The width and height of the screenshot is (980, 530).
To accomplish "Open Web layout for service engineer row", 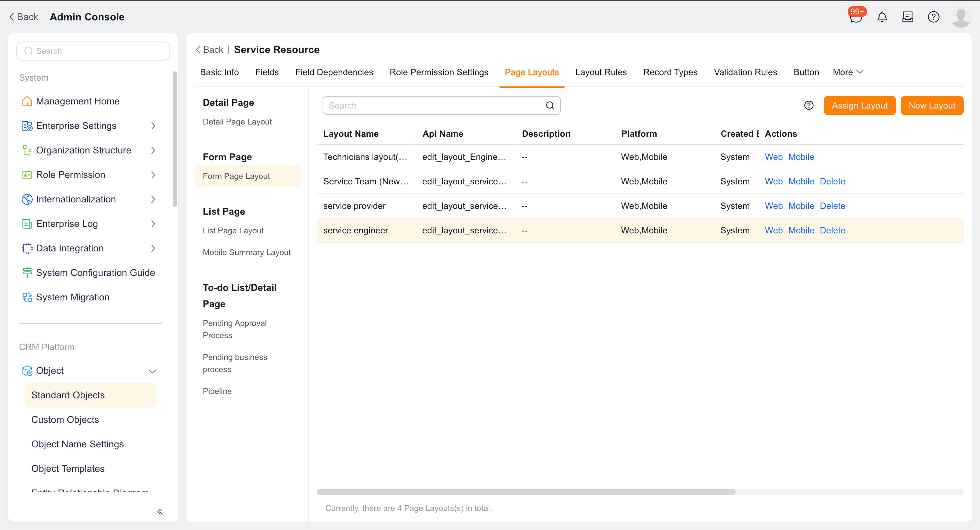I will pyautogui.click(x=773, y=230).
